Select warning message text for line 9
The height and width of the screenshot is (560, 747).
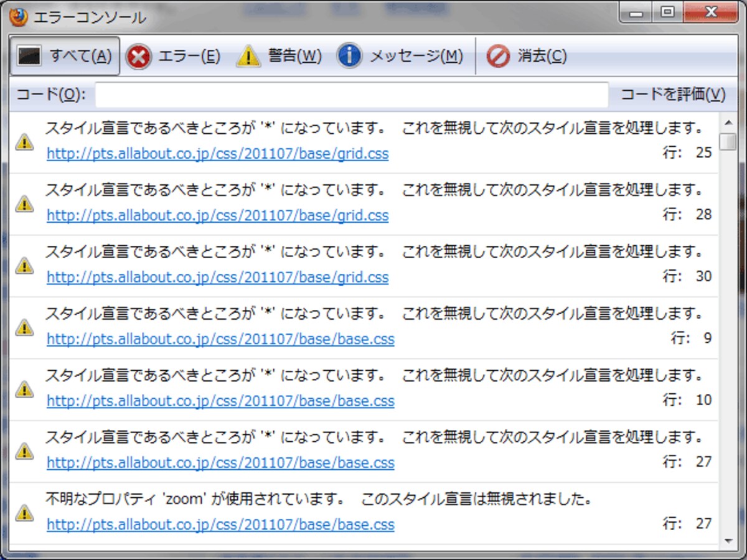pyautogui.click(x=374, y=314)
